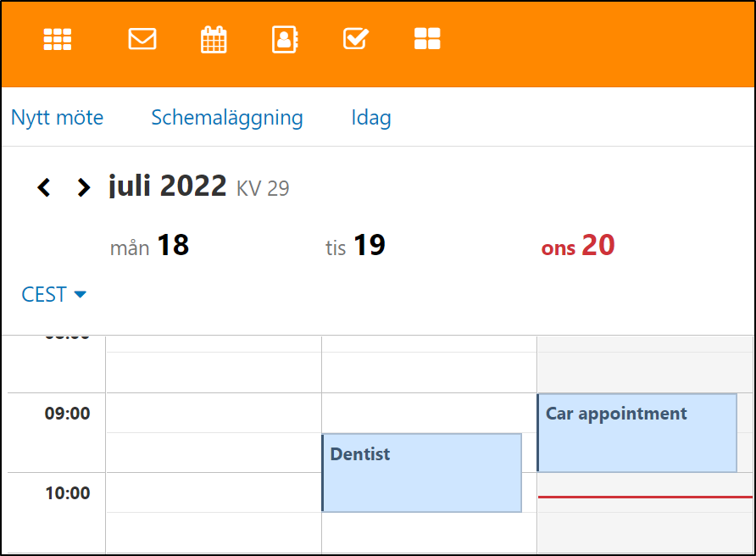Open the Dentist appointment

421,473
